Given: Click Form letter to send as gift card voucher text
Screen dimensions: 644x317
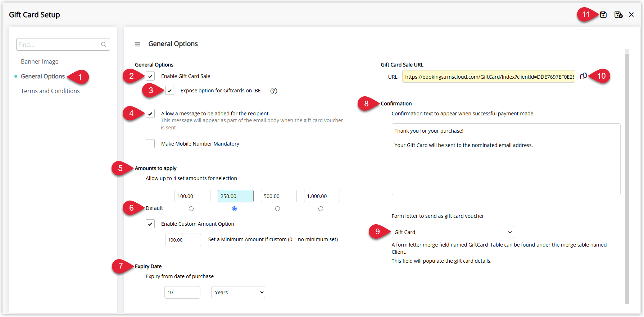Looking at the screenshot, I should (438, 216).
